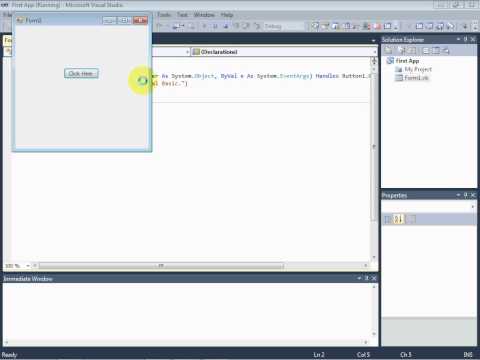Screen dimensions: 480x360
Task: Click the Click Here button in Form1
Action: (81, 73)
